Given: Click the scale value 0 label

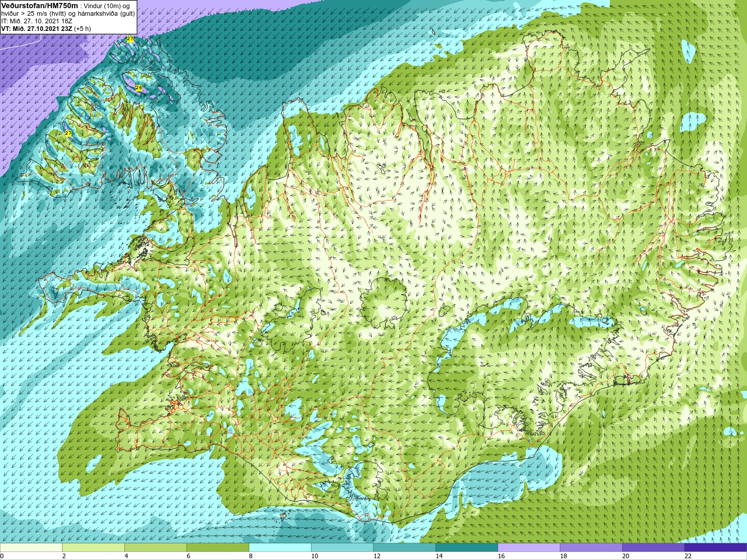Looking at the screenshot, I should tap(2, 556).
